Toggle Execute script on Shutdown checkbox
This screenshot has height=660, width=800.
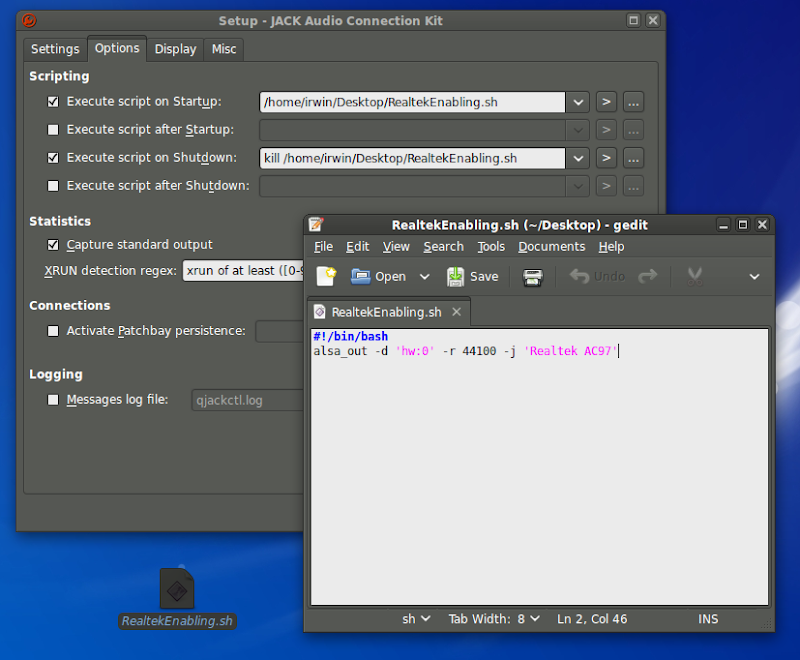(x=53, y=158)
